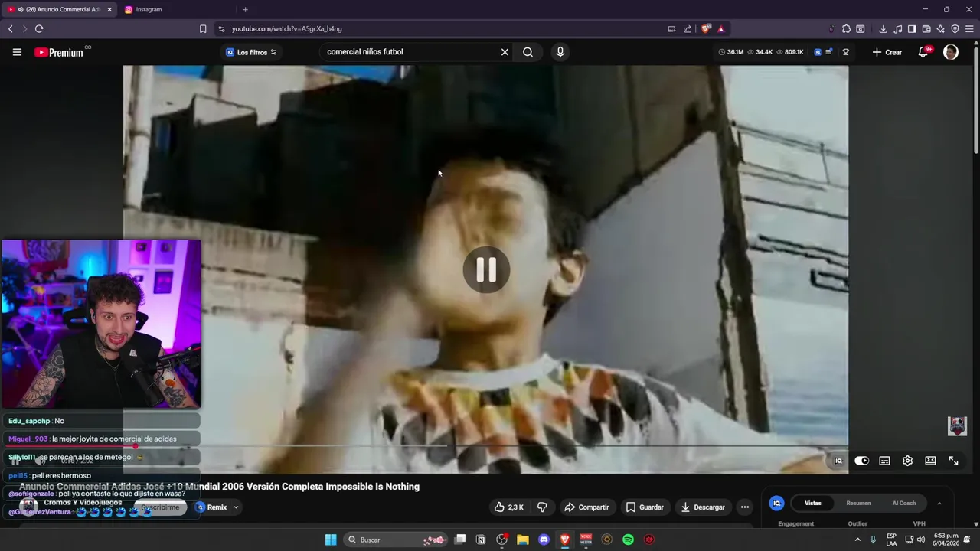Open vidIQ list icon in header
This screenshot has width=980, height=551.
click(x=829, y=52)
